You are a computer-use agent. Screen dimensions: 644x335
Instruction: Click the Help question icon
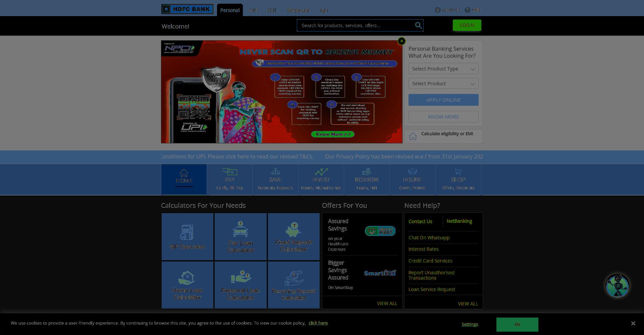(467, 10)
